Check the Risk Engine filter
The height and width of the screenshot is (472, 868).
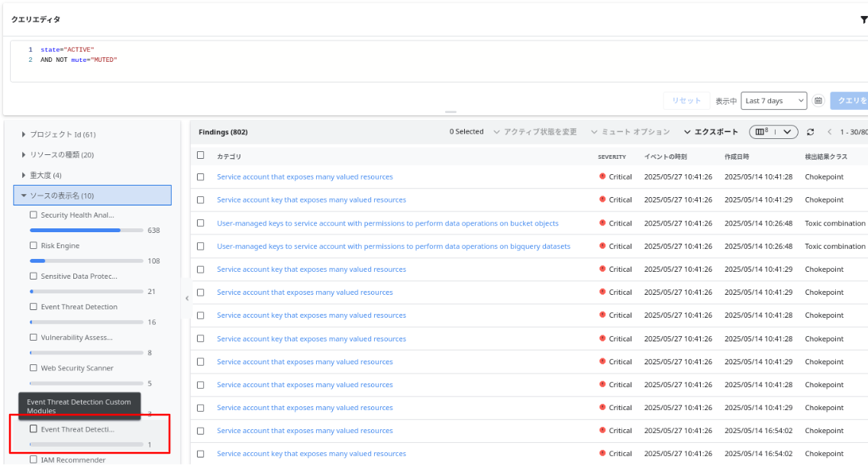(34, 245)
